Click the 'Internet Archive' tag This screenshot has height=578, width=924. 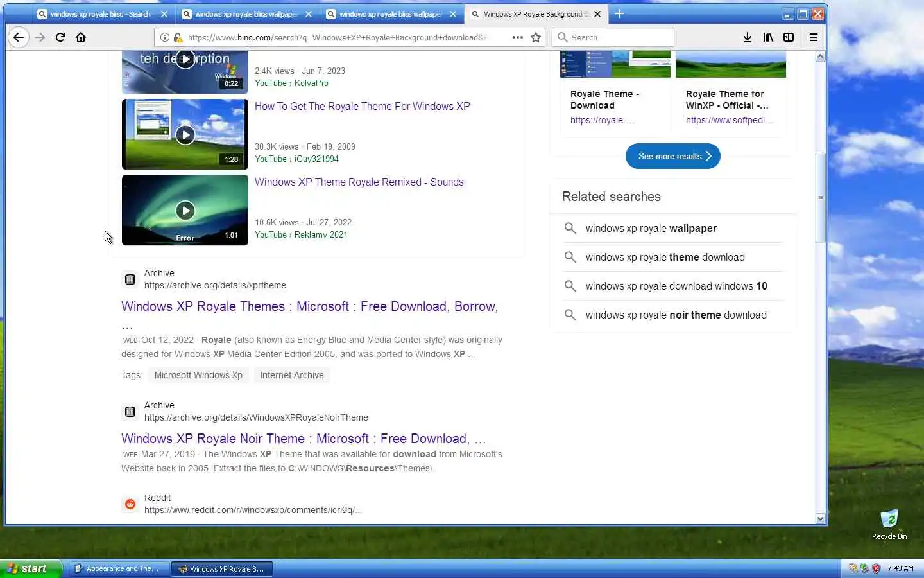pos(292,375)
